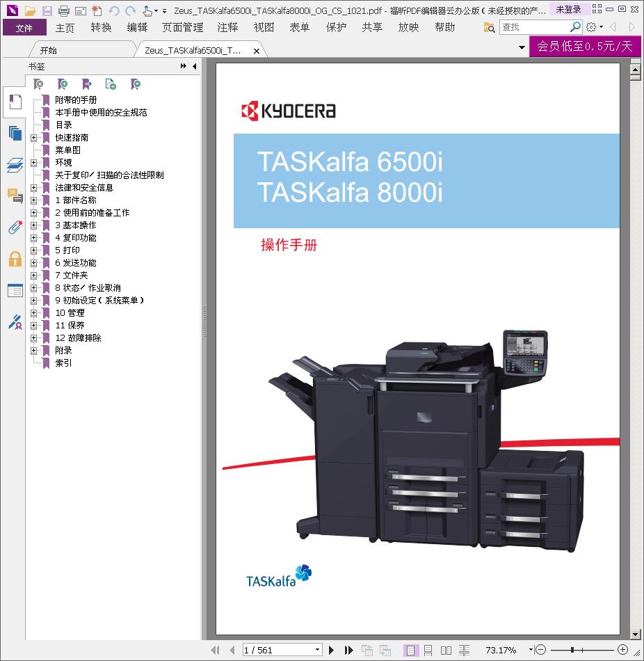
Task: Enable continuous facing view mode
Action: [464, 651]
